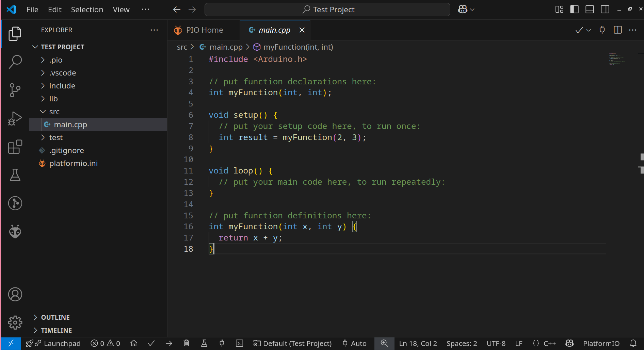Open errors and warnings count in status bar
The width and height of the screenshot is (644, 350).
[x=106, y=344]
